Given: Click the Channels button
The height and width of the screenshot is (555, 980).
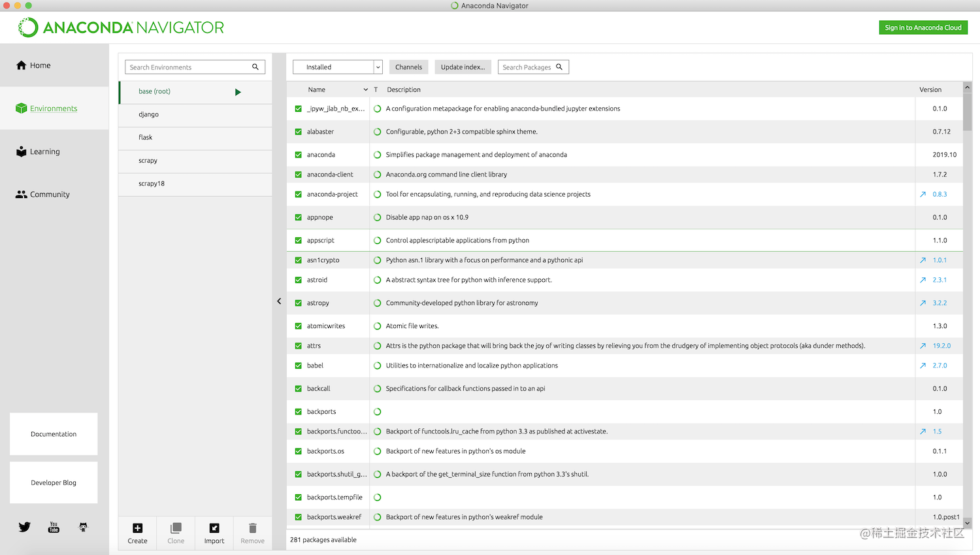Looking at the screenshot, I should point(408,67).
